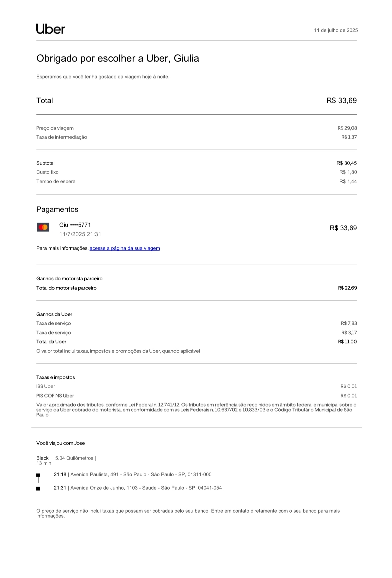Click the pickup address on Avenida Paulista
Viewport: 392px width, 578px height.
click(141, 475)
